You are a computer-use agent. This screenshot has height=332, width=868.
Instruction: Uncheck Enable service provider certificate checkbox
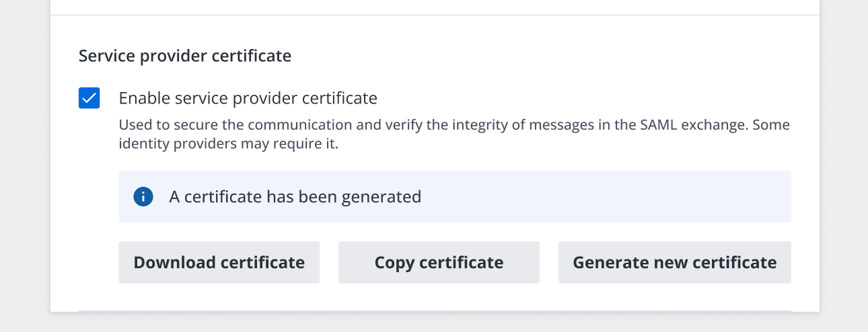pyautogui.click(x=89, y=98)
